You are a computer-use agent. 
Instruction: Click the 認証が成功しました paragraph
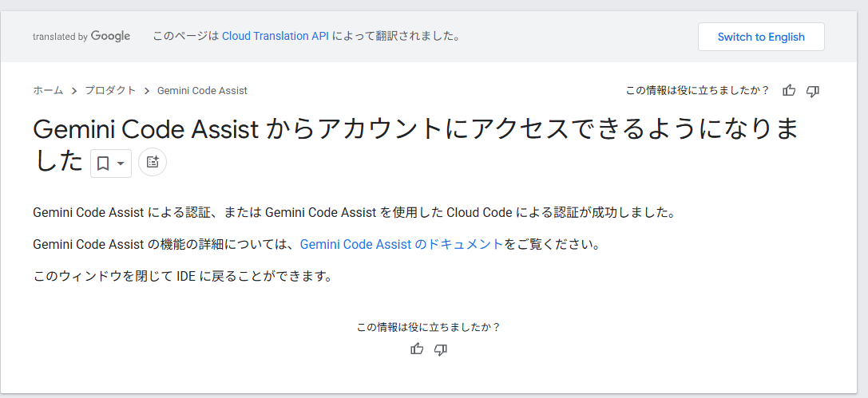pos(355,212)
